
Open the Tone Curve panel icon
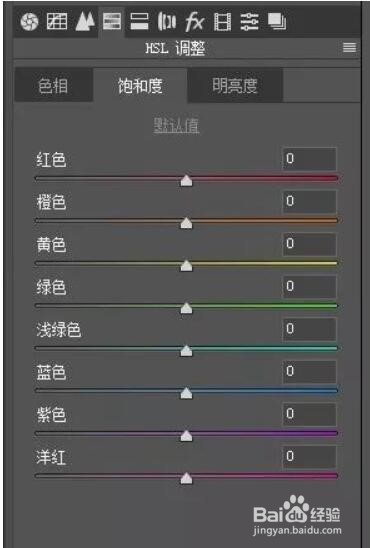point(57,22)
